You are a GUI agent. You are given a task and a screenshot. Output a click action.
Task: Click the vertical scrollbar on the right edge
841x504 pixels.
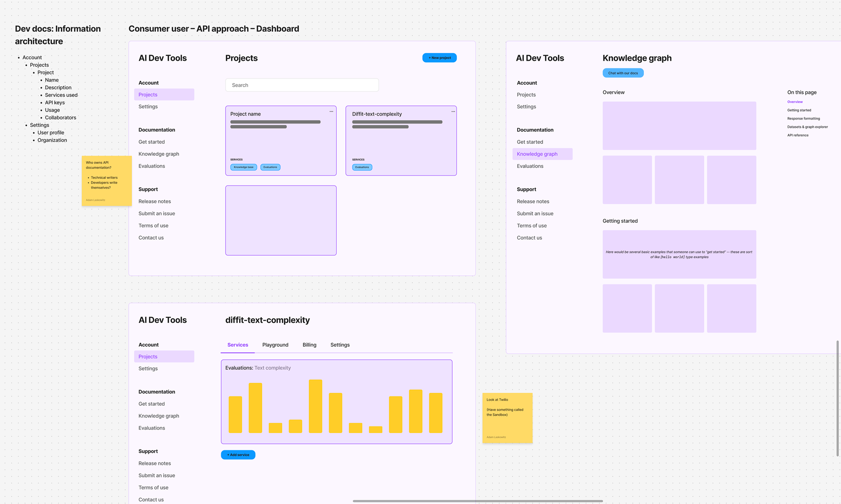point(837,399)
